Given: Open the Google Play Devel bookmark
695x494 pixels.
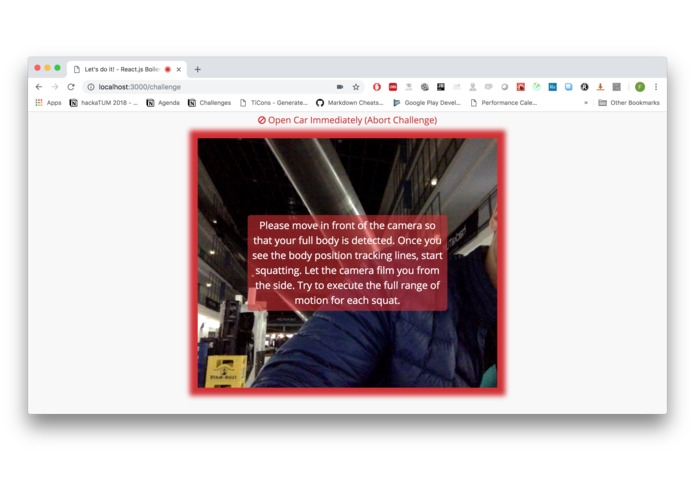Looking at the screenshot, I should point(427,103).
